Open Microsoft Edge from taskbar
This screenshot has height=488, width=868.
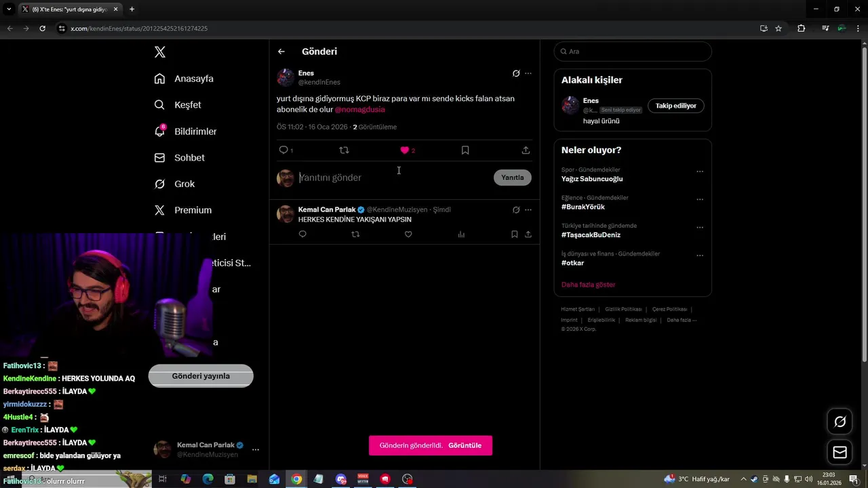pos(208,479)
